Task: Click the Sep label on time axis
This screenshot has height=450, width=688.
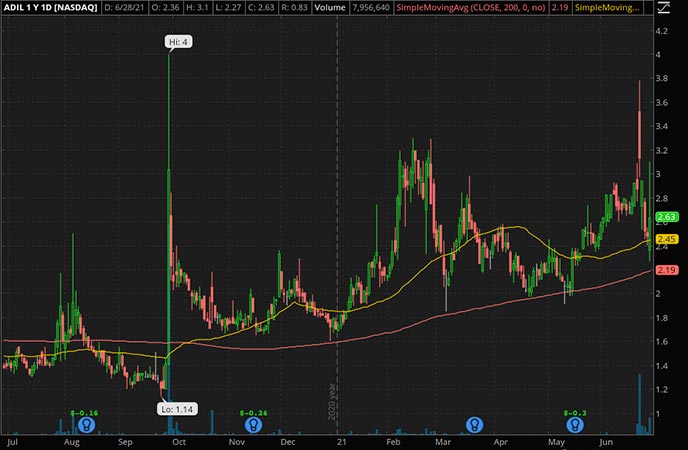Action: coord(125,442)
